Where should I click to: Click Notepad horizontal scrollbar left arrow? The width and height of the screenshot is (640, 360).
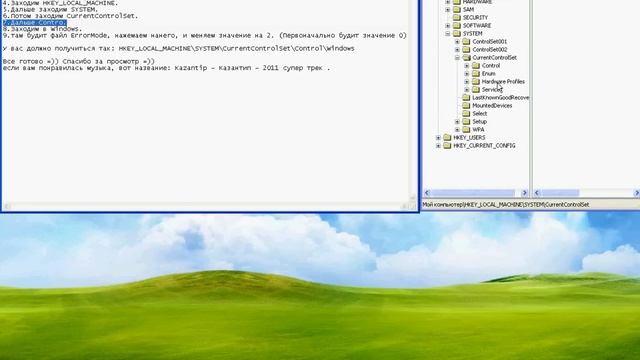click(x=7, y=207)
